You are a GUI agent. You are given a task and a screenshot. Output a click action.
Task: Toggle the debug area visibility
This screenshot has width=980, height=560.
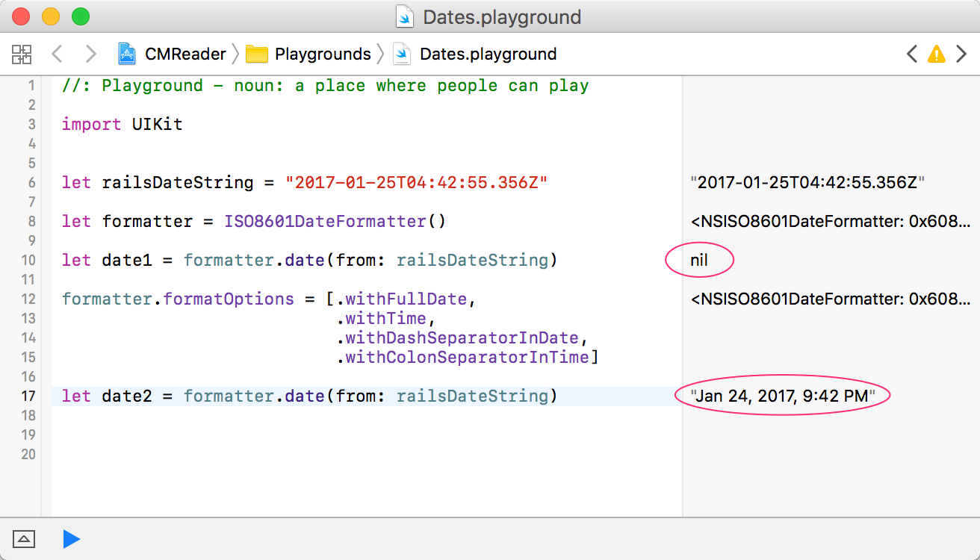tap(23, 538)
